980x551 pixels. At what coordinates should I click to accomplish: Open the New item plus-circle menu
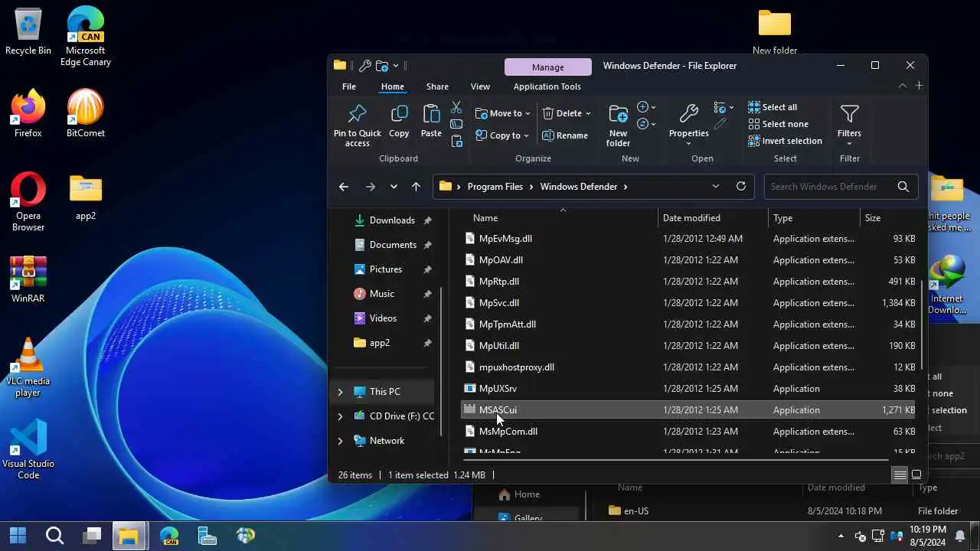click(646, 107)
